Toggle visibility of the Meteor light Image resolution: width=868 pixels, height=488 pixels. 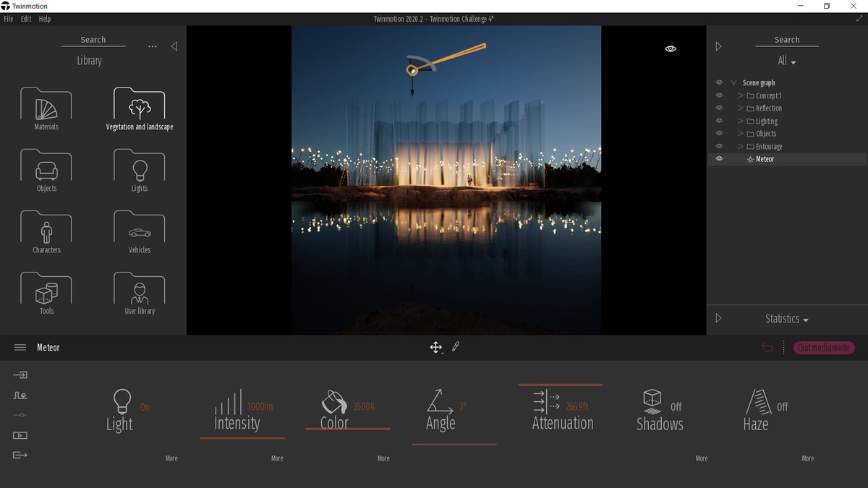click(x=719, y=159)
